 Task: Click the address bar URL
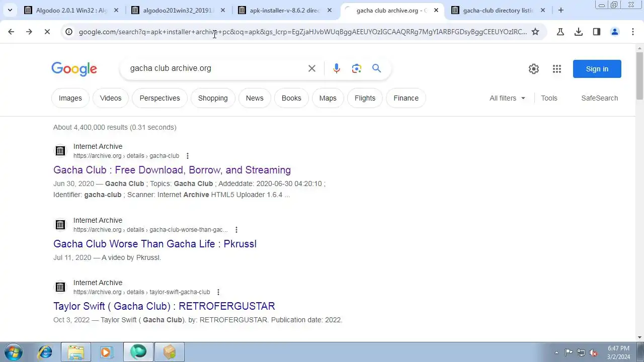point(303,32)
